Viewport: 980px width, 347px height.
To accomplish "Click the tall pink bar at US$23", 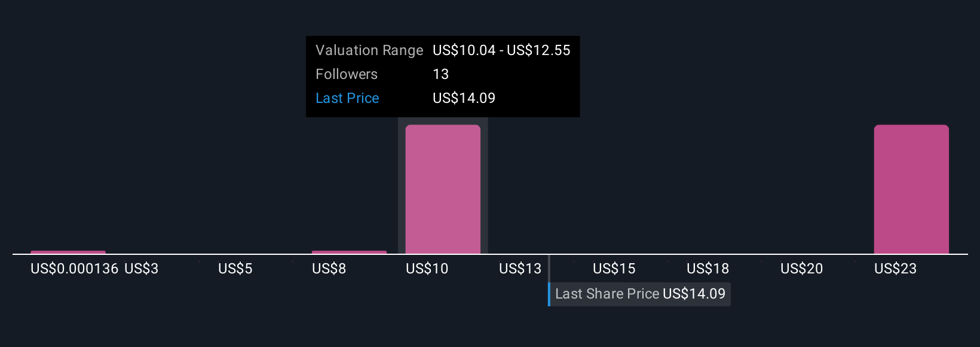I will coord(911,189).
